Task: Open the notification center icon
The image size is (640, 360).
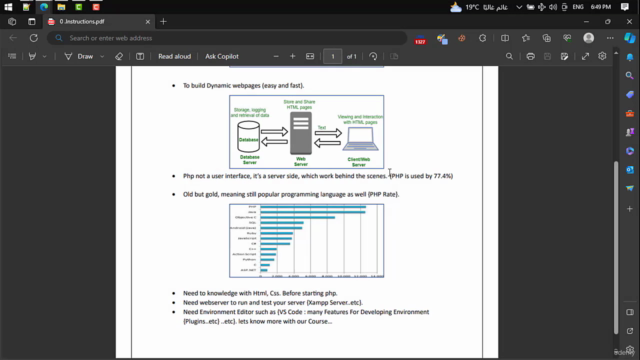Action: [x=624, y=7]
